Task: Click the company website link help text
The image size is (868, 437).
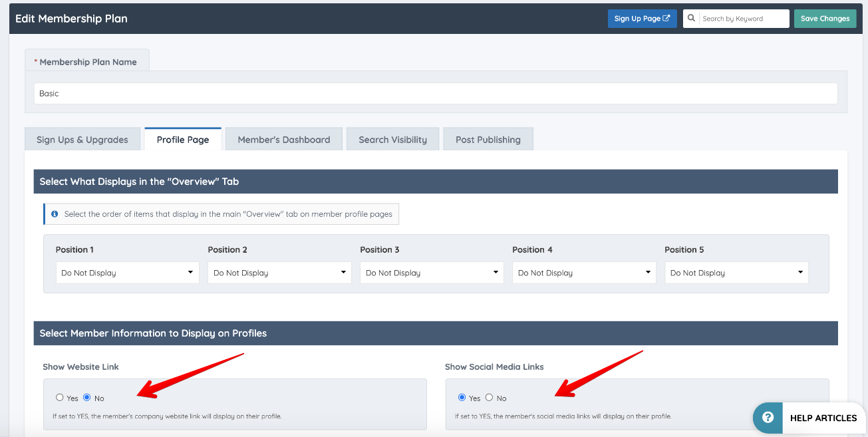Action: coord(167,416)
